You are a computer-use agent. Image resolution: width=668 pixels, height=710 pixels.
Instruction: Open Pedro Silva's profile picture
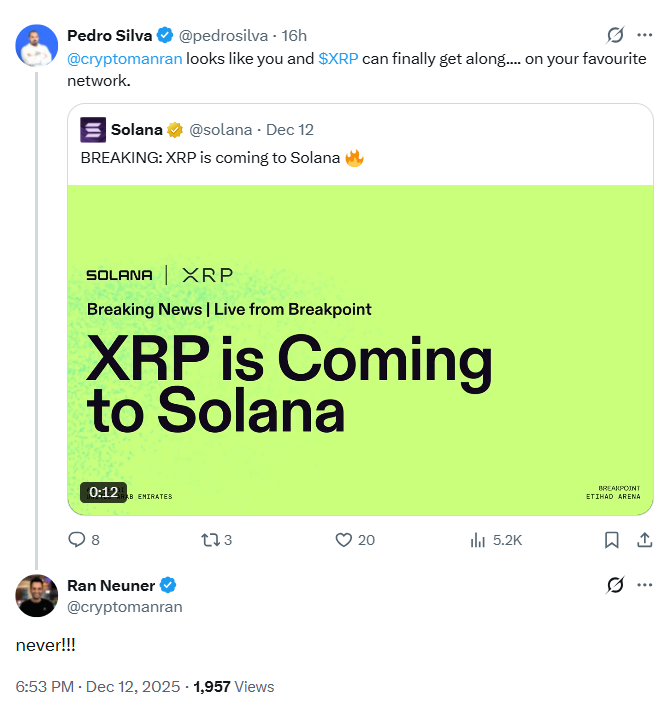tap(37, 44)
